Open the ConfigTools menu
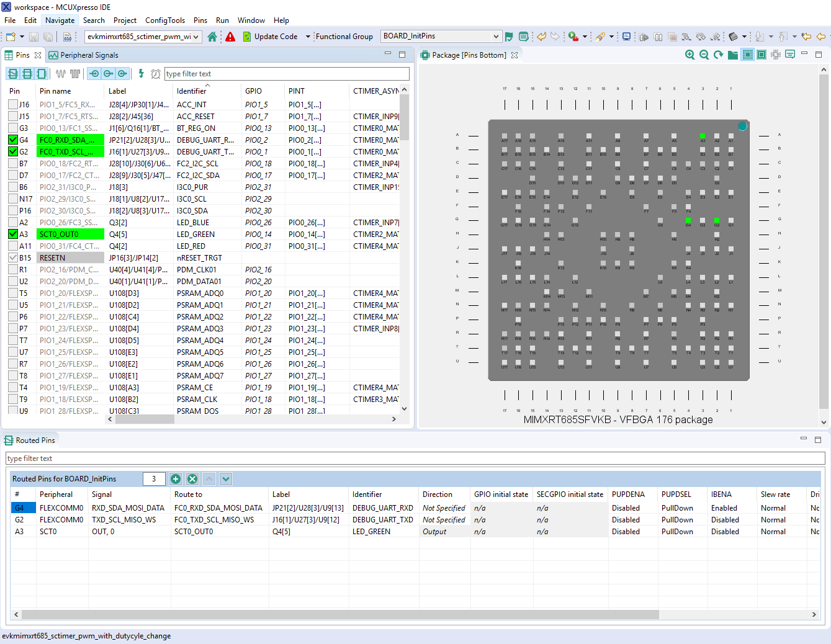The width and height of the screenshot is (831, 644). coord(164,20)
